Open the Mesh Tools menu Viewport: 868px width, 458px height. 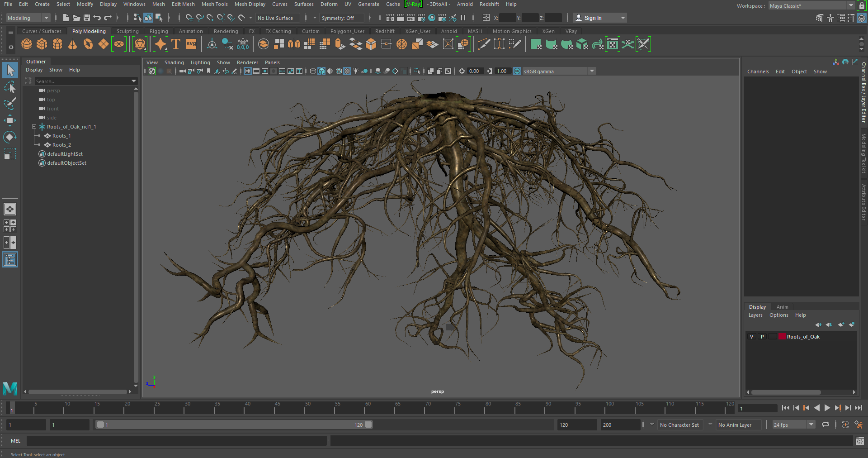point(214,4)
